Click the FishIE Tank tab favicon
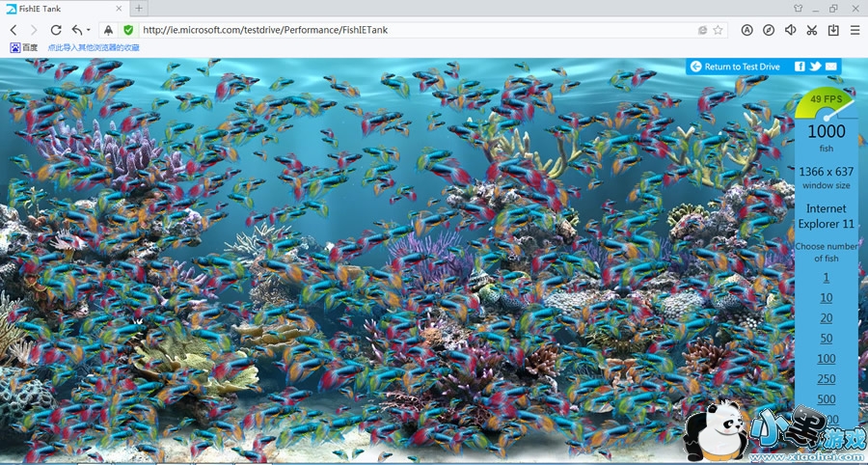Viewport: 868px width, 465px height. [11, 9]
